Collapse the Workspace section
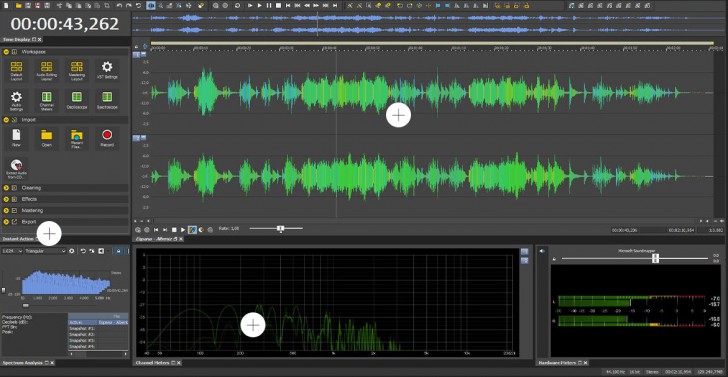The width and height of the screenshot is (728, 377). [6, 52]
